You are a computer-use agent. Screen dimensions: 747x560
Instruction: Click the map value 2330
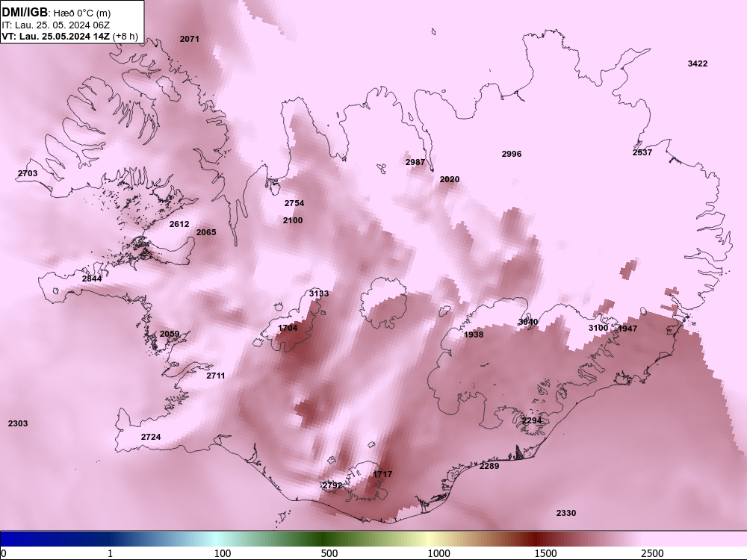[566, 513]
